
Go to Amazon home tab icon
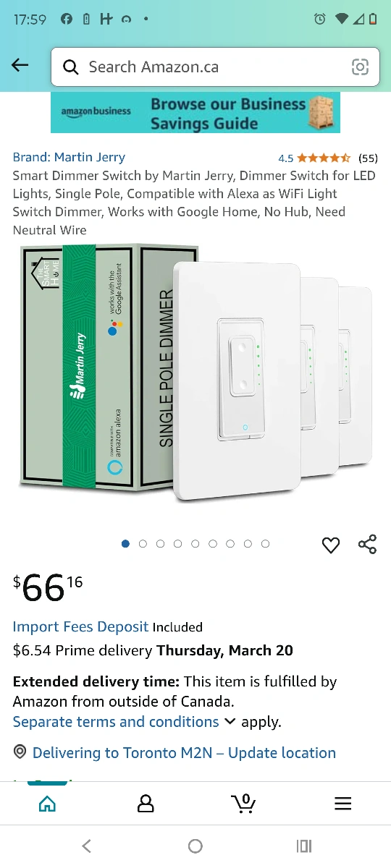coord(48,803)
